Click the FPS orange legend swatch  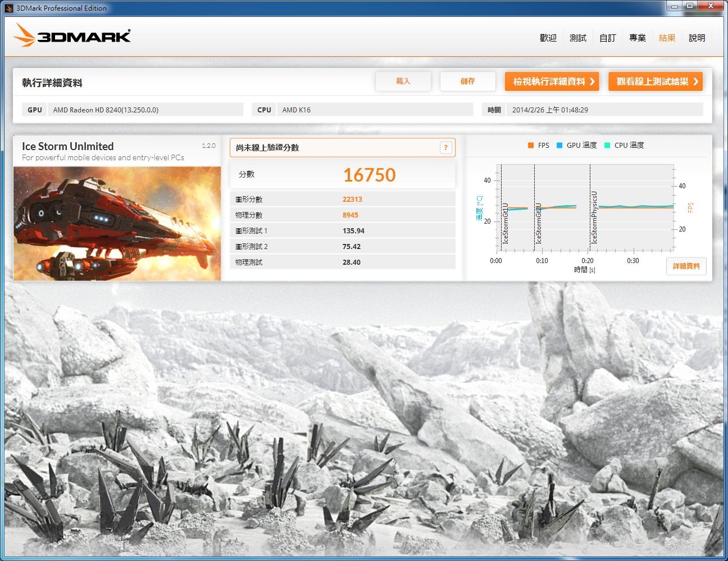(x=531, y=145)
